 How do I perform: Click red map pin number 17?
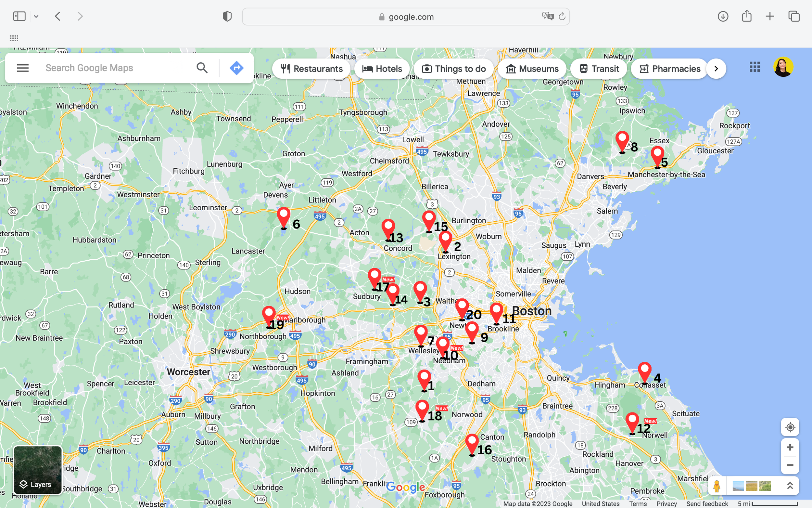point(374,279)
